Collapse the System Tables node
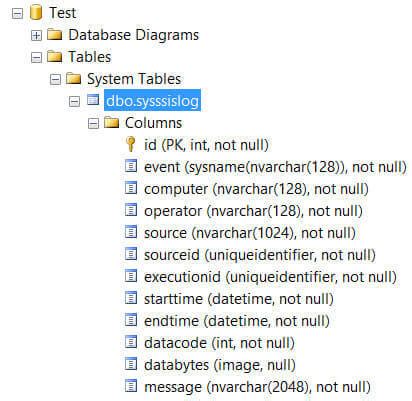Image resolution: width=412 pixels, height=401 pixels. pos(55,79)
